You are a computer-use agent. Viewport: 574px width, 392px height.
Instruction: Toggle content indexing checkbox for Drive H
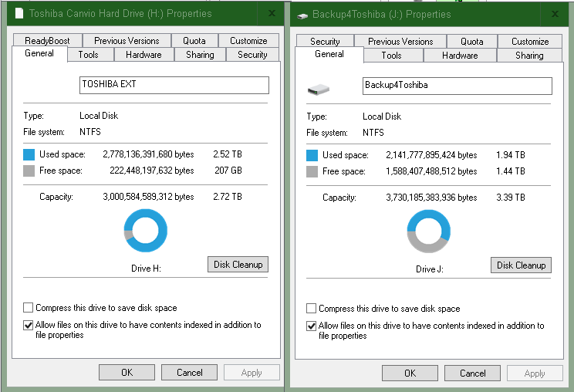[x=29, y=325]
